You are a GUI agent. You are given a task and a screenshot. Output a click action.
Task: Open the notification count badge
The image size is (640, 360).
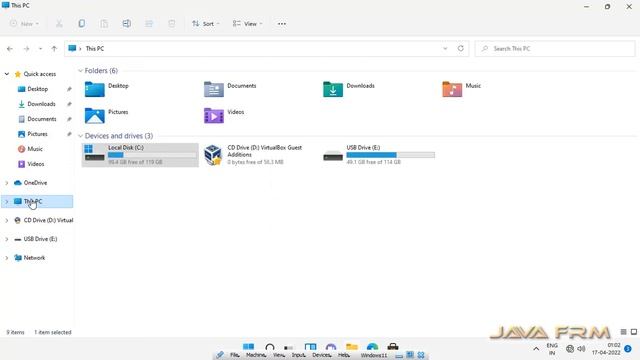(628, 349)
